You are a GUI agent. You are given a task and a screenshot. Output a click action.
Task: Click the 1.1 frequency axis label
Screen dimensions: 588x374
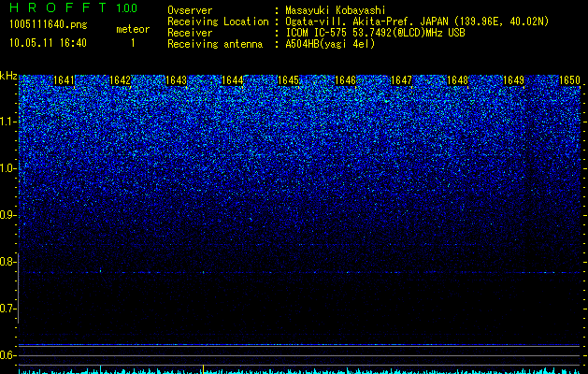click(x=8, y=122)
